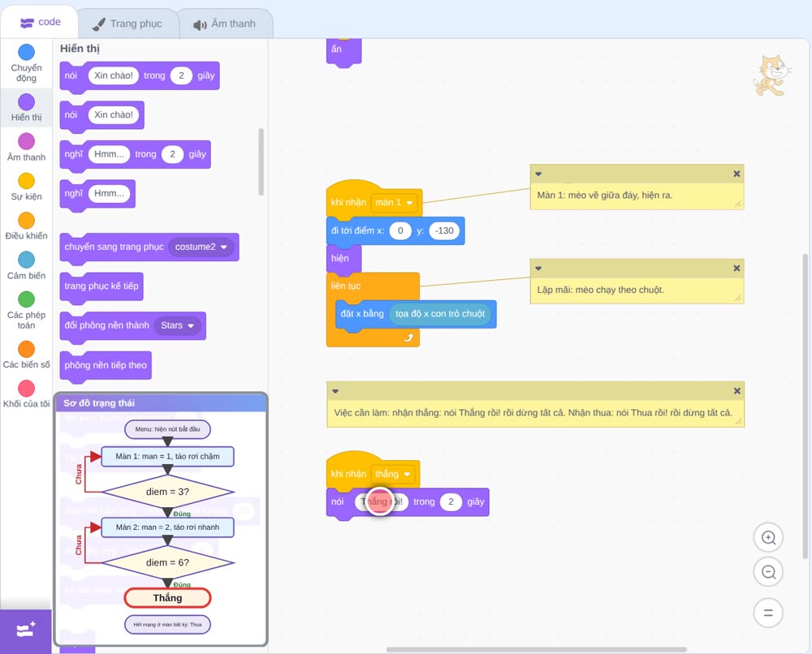Click the y value field showing -130

coord(444,230)
